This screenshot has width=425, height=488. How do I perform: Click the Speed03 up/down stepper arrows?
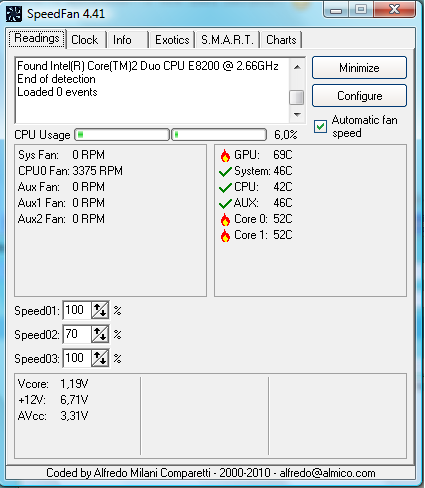click(x=100, y=358)
